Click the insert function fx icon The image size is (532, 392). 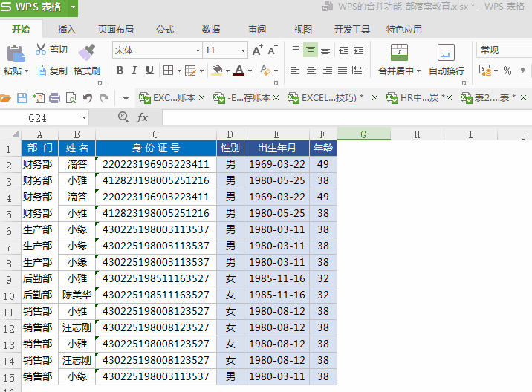click(143, 118)
